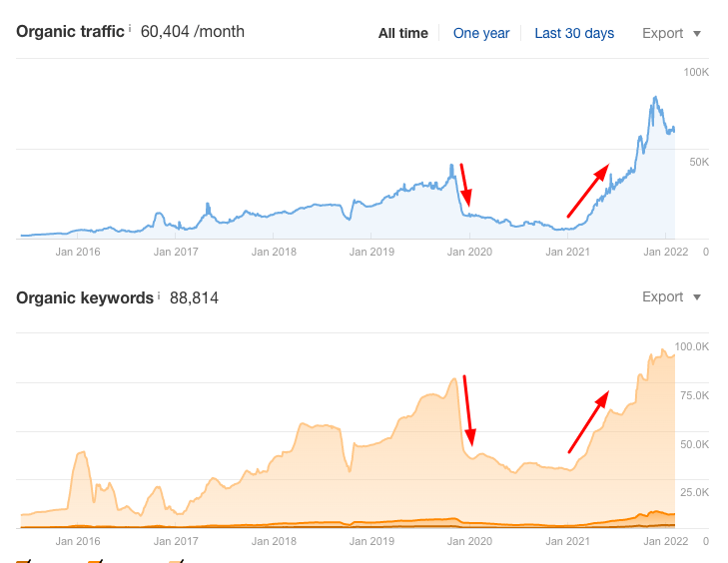
Task: Click the red upward arrow on keywords chart
Action: click(589, 422)
